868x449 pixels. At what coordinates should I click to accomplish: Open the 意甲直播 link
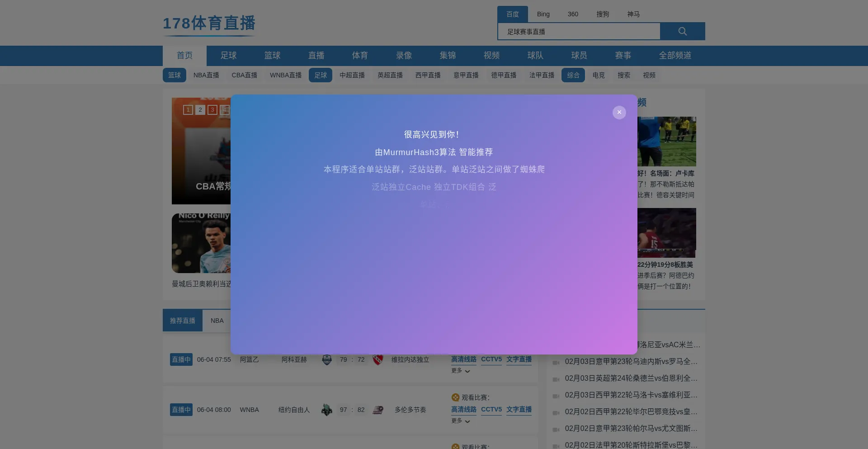[466, 75]
